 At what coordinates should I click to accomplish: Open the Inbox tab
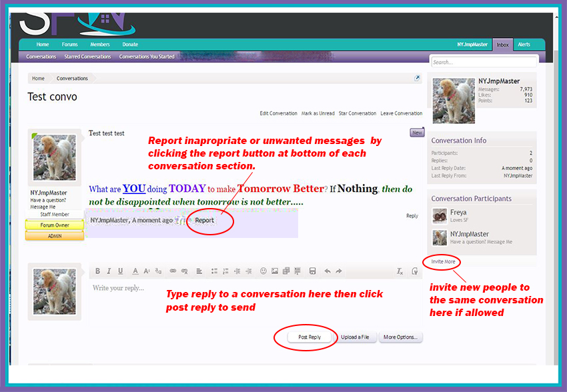click(502, 45)
